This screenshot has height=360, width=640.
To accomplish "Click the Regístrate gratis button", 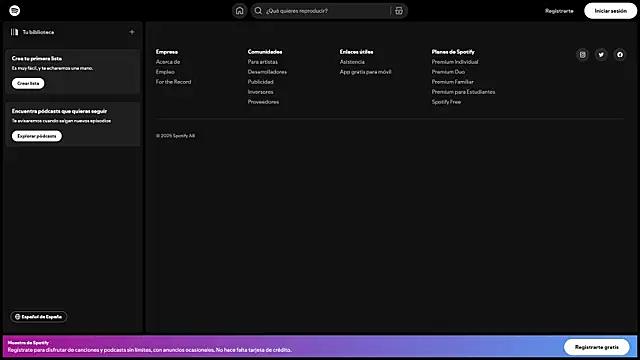I will tap(597, 347).
